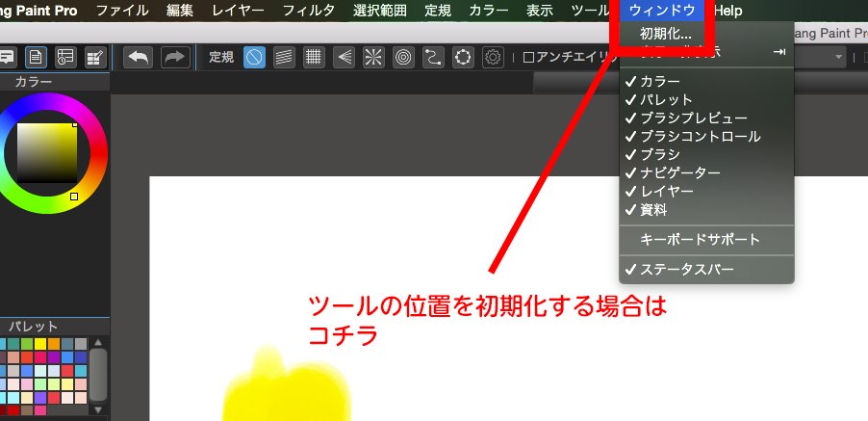This screenshot has height=421, width=868.
Task: Toggle the カラー panel entry in the dropdown
Action: click(x=706, y=82)
